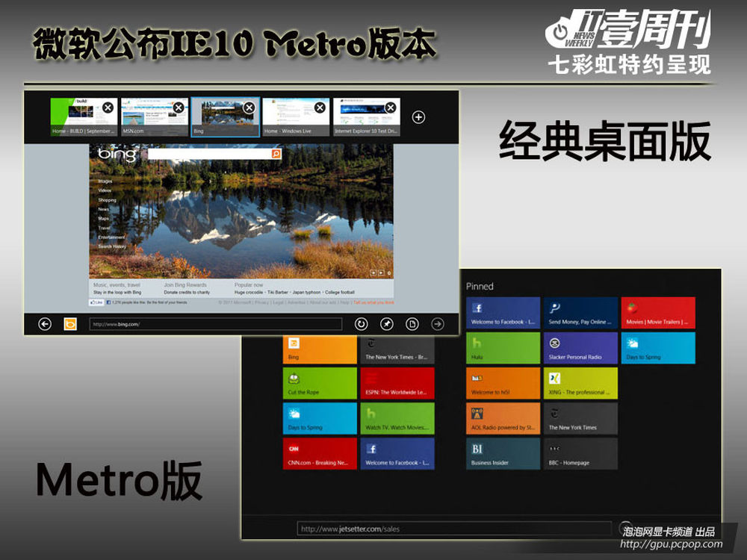Close the Internet Explorer 10 Test Drive tab
Screen dimensions: 747x560
pyautogui.click(x=391, y=108)
